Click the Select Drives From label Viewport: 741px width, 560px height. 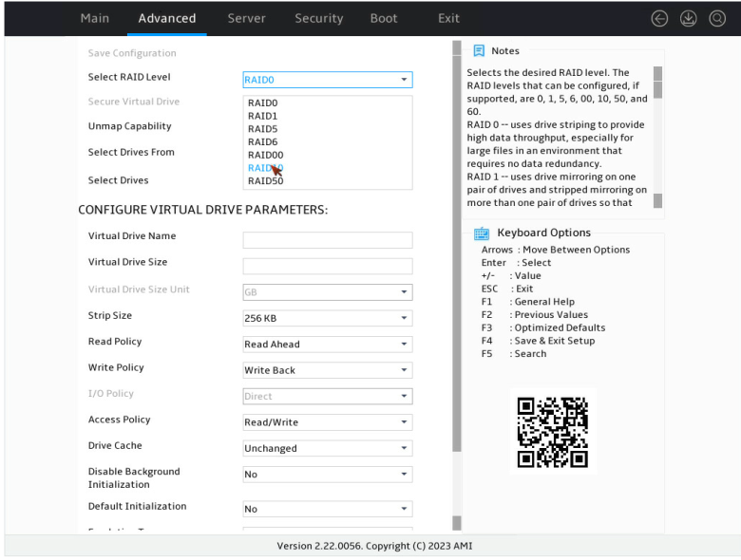(131, 152)
